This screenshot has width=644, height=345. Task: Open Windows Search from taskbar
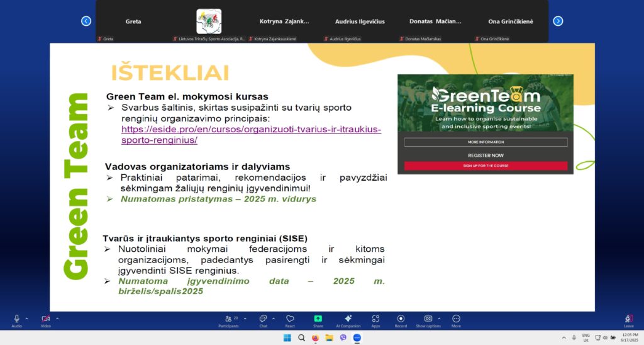click(x=301, y=338)
